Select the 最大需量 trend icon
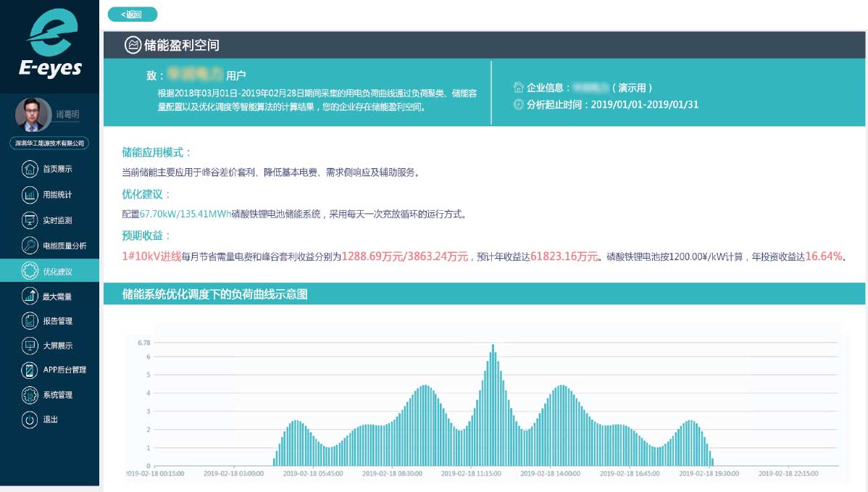The image size is (868, 492). (30, 296)
